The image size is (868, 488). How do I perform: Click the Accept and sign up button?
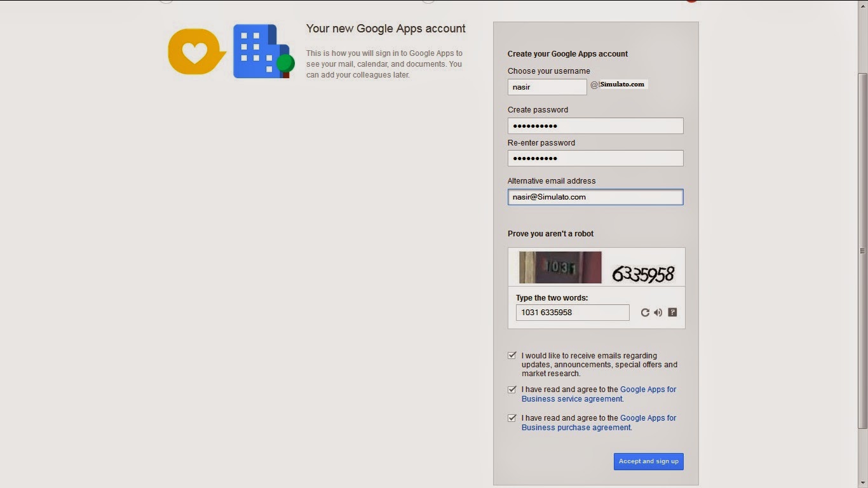tap(649, 461)
